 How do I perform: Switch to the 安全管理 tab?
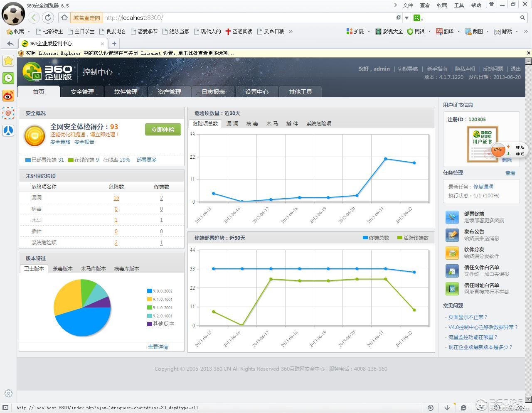click(x=82, y=92)
